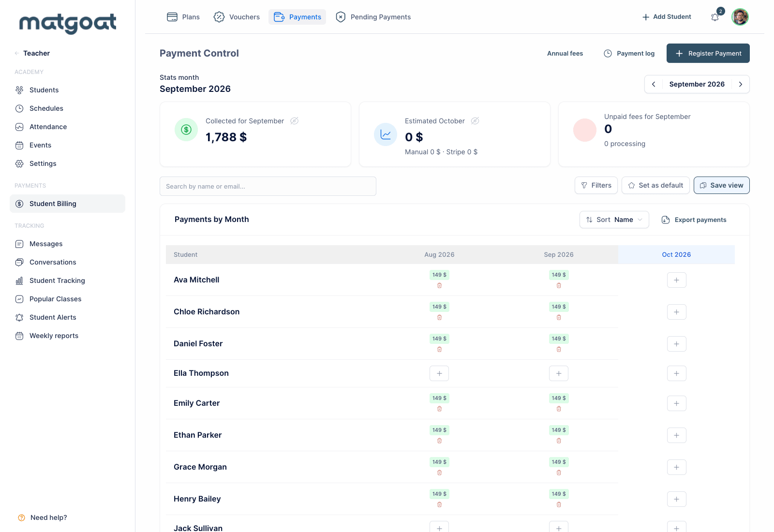Delete Henry Bailey's Sep 2026 payment
The width and height of the screenshot is (774, 532).
point(559,504)
